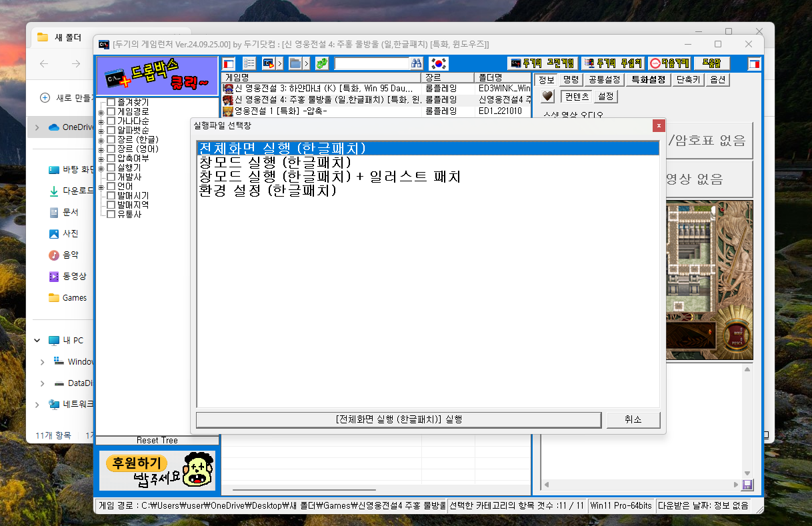Expand the OneDrive node in Explorer sidebar

(37, 127)
